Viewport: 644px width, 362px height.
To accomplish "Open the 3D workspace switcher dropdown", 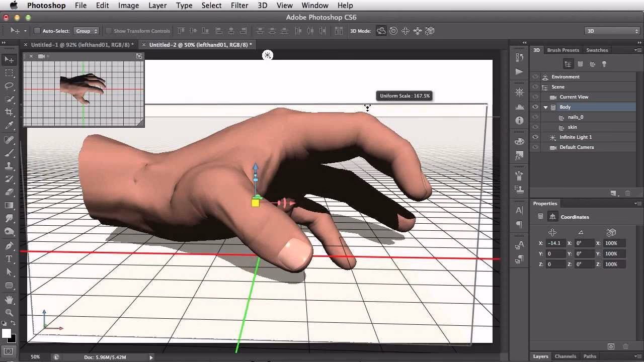I will tap(611, 31).
